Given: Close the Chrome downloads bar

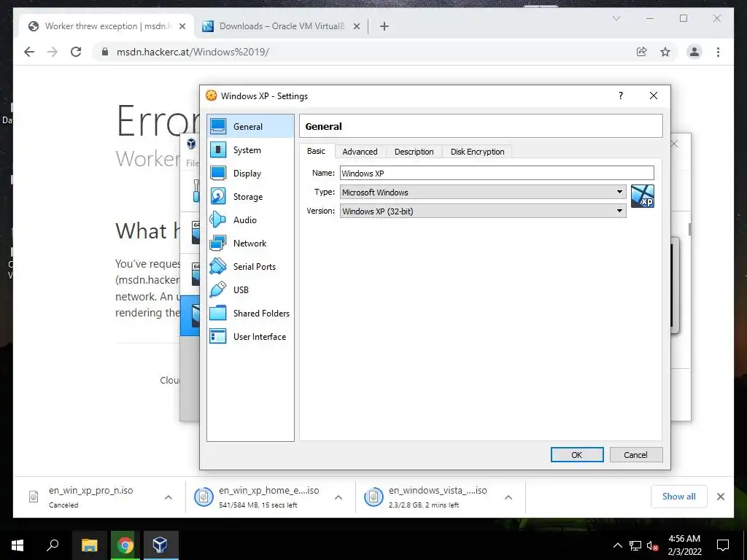Looking at the screenshot, I should pos(721,497).
